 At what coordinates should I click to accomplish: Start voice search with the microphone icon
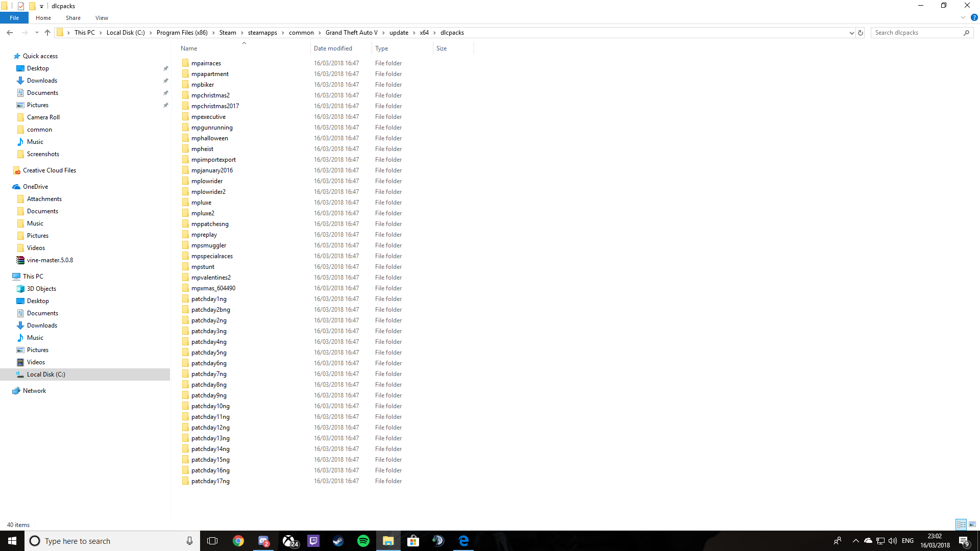point(189,541)
